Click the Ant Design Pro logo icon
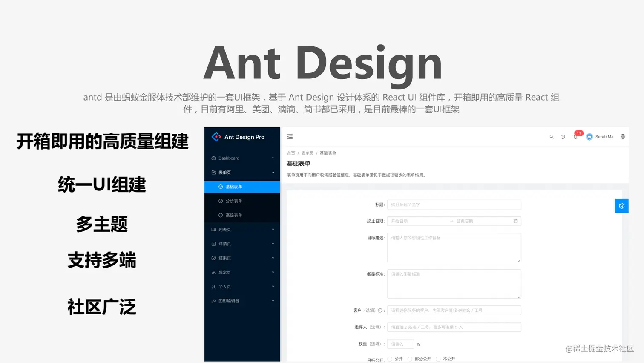This screenshot has width=644, height=363. [216, 137]
